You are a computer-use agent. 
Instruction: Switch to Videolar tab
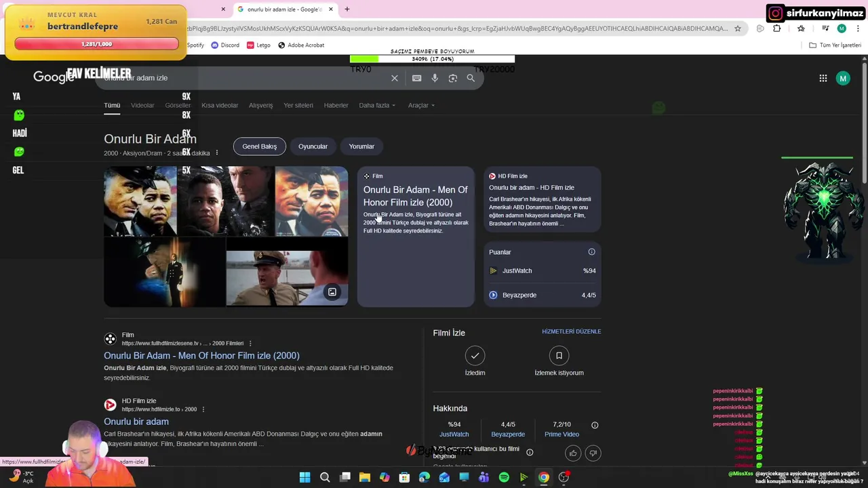(x=142, y=105)
